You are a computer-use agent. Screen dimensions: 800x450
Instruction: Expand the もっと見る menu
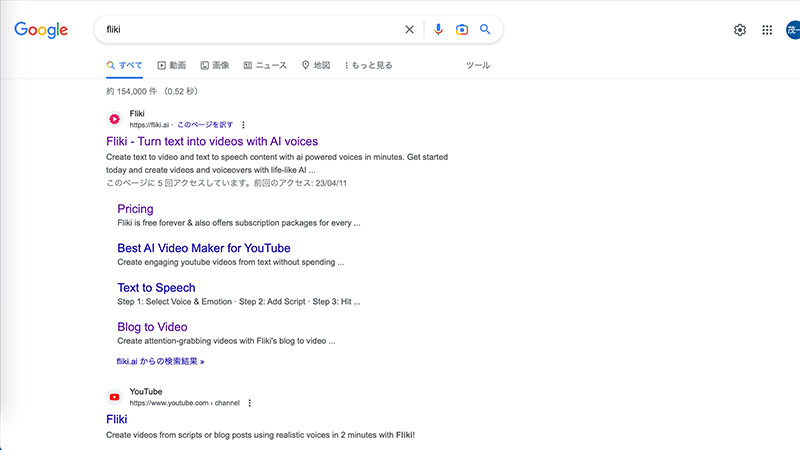pyautogui.click(x=368, y=65)
